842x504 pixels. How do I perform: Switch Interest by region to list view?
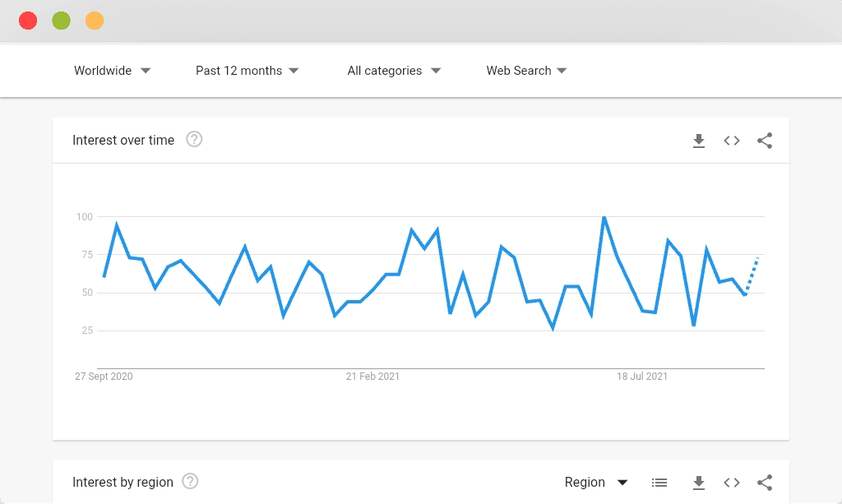tap(659, 483)
